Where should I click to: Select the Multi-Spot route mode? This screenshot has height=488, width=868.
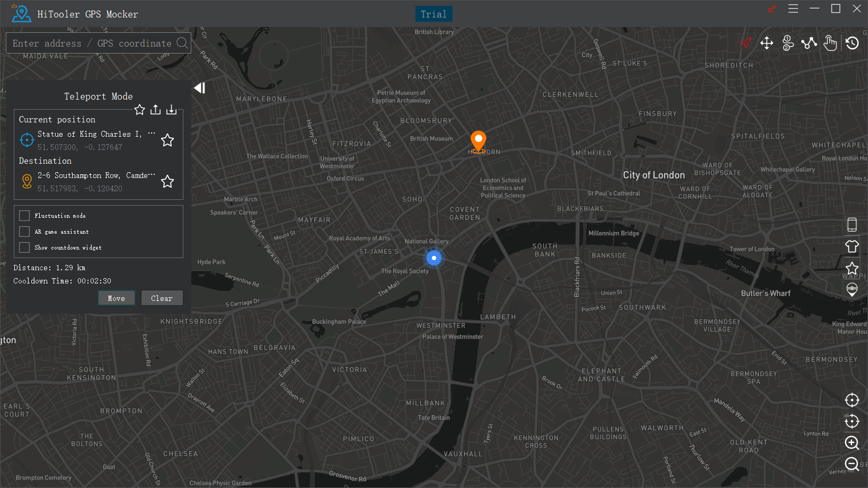point(809,43)
